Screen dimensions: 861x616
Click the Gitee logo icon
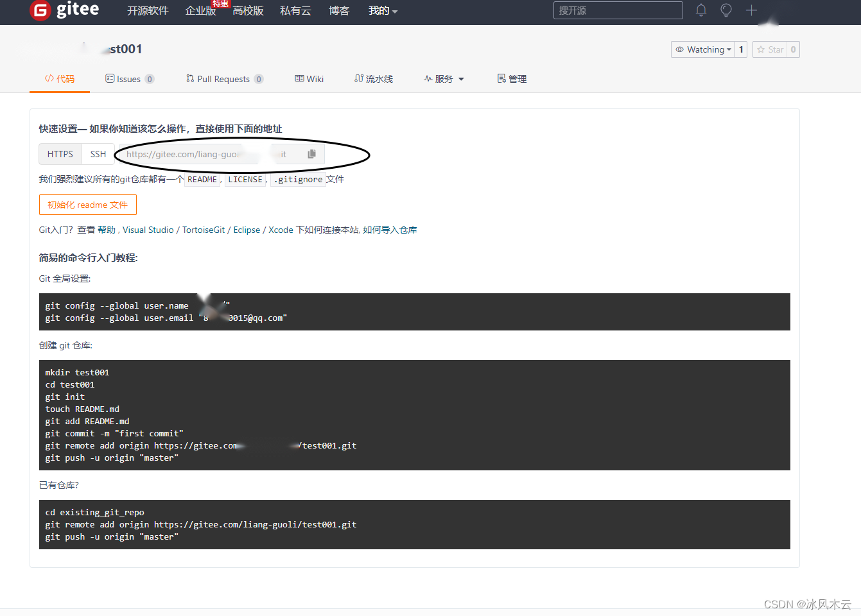point(40,10)
